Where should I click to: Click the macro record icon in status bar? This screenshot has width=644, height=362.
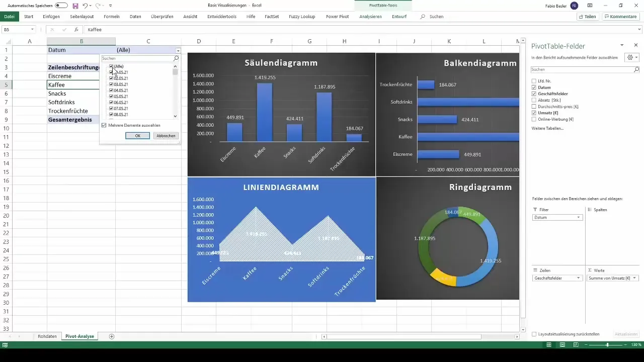pos(5,345)
